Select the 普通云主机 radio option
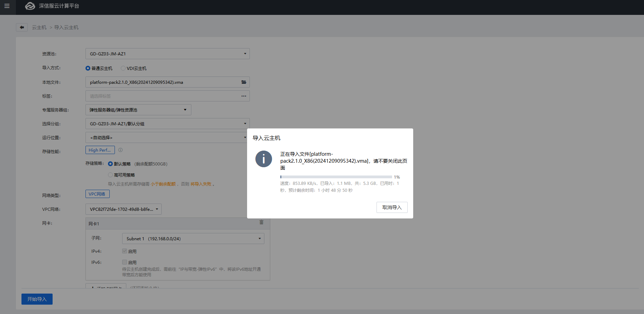This screenshot has height=314, width=644. point(88,68)
